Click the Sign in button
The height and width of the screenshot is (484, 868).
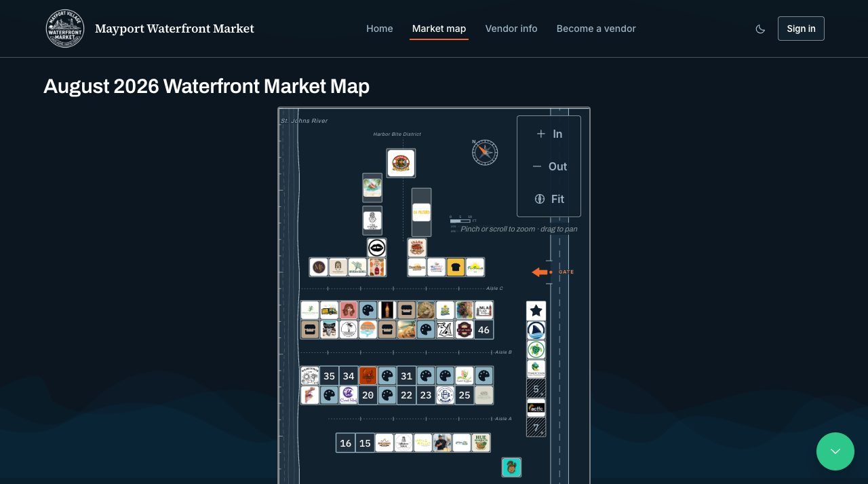click(801, 29)
